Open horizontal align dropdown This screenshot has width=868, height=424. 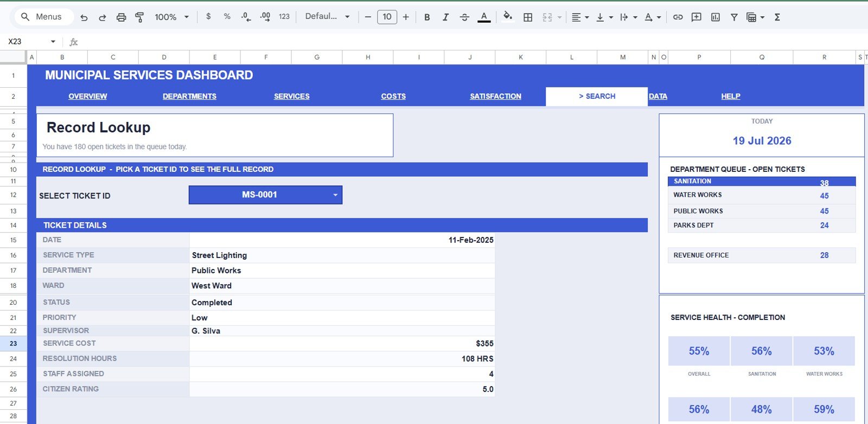click(580, 17)
